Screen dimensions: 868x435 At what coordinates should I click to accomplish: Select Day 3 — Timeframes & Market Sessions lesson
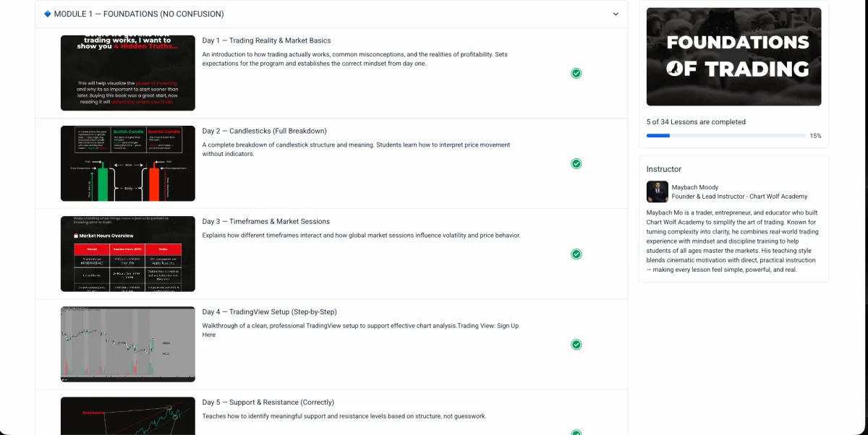click(265, 222)
